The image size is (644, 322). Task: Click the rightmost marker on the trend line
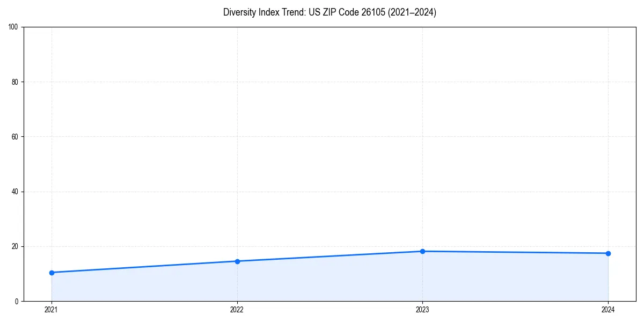click(x=608, y=253)
